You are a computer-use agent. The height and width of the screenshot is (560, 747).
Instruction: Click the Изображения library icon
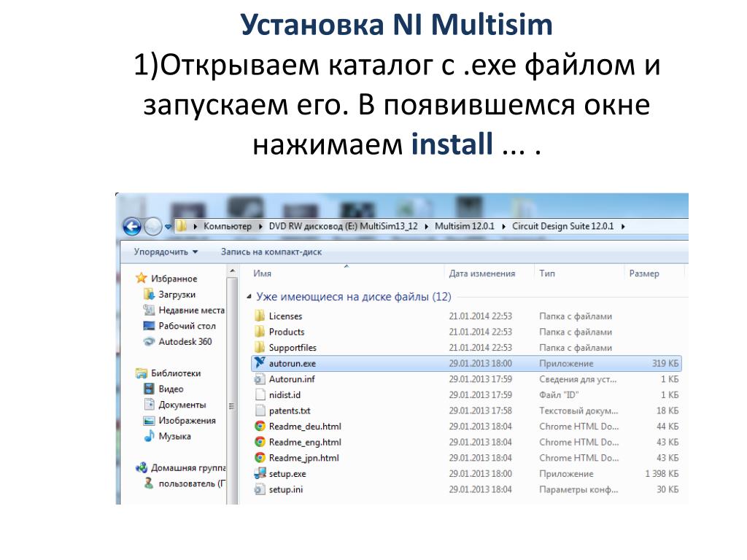(x=149, y=421)
